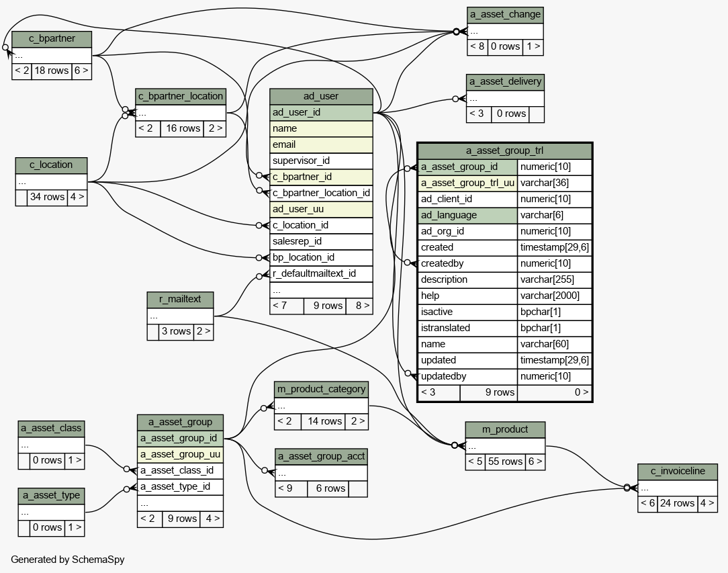Click 18 rows count in c_bpartner
The width and height of the screenshot is (728, 573).
(52, 71)
